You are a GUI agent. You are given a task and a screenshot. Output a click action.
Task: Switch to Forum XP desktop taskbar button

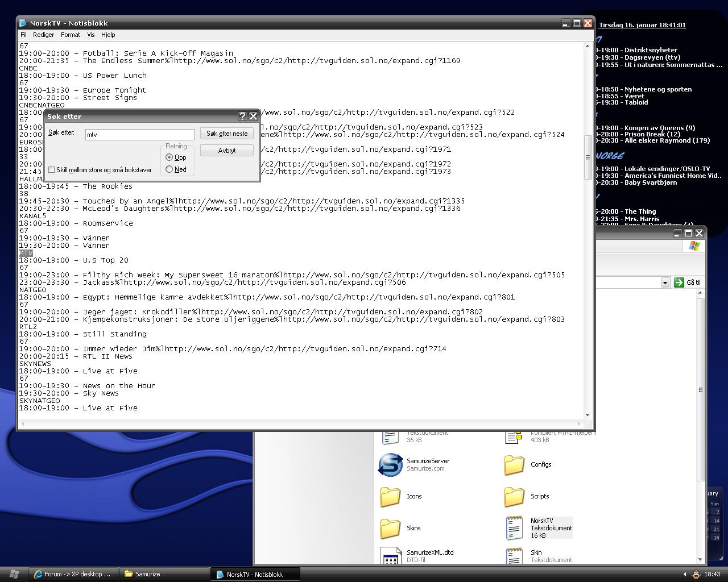72,574
